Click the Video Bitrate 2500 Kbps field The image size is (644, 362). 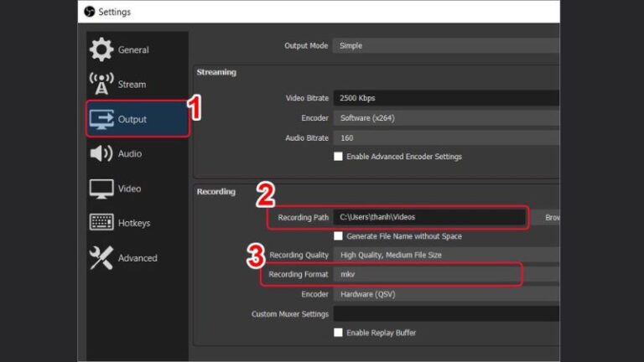446,98
